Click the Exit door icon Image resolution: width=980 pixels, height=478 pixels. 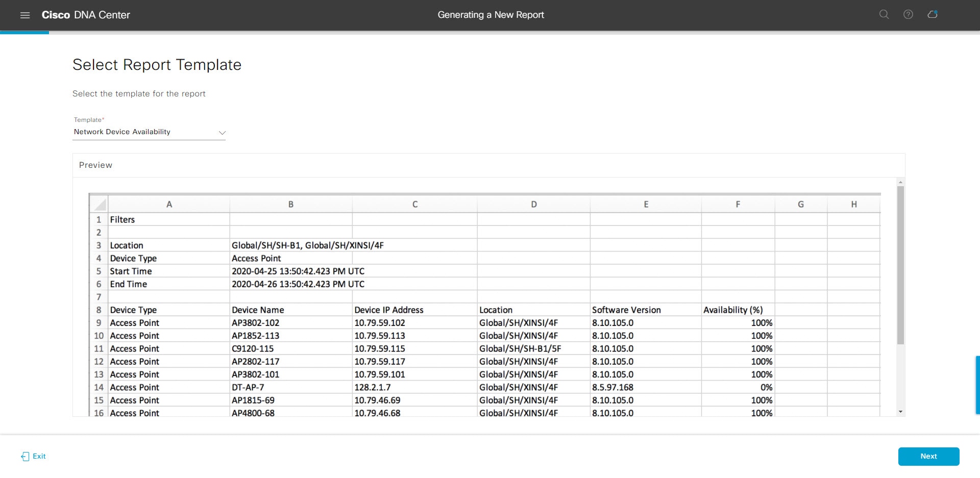[24, 457]
